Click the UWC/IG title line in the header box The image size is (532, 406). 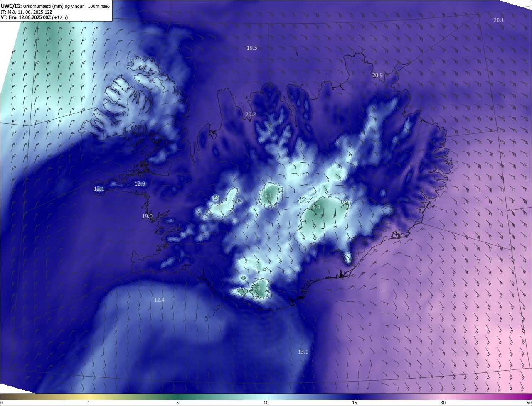click(x=55, y=6)
